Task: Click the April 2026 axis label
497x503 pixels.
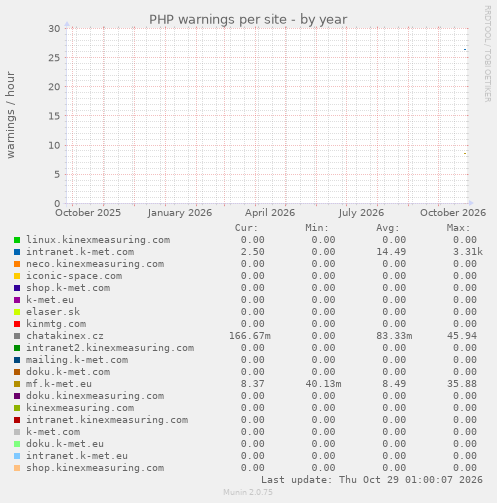Action: (x=270, y=213)
